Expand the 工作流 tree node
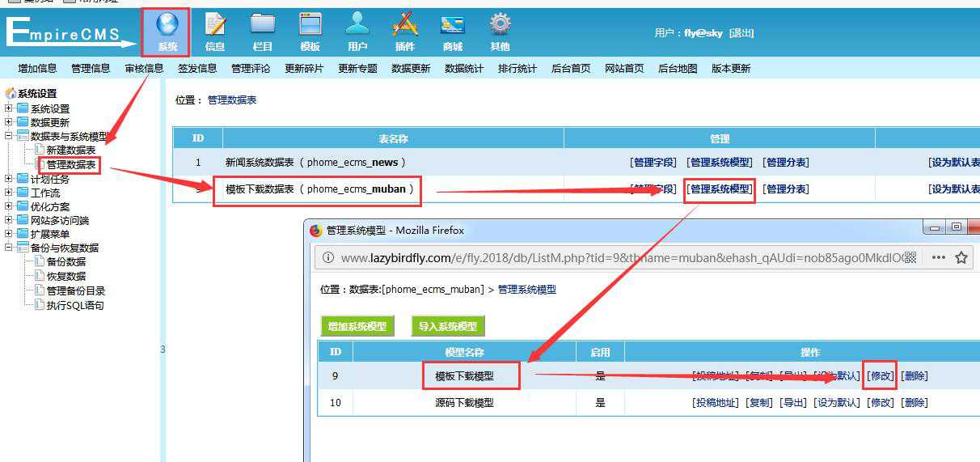The height and width of the screenshot is (462, 980). coord(9,193)
